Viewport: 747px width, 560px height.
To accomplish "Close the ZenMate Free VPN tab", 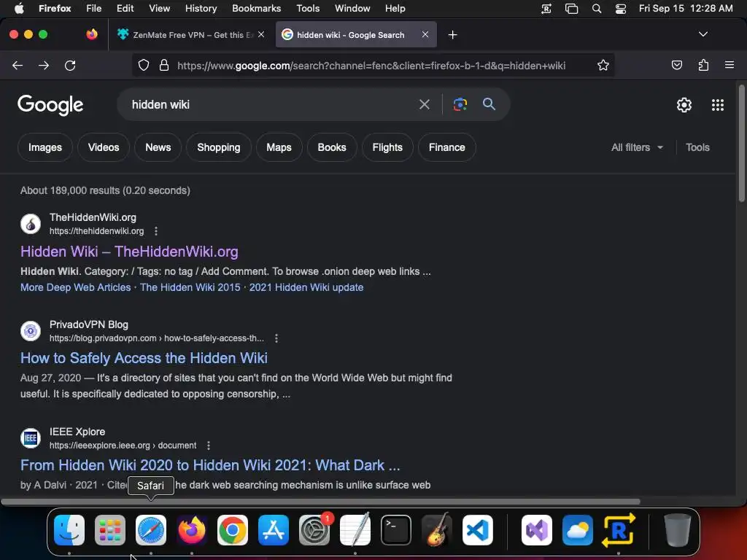I will pyautogui.click(x=261, y=34).
